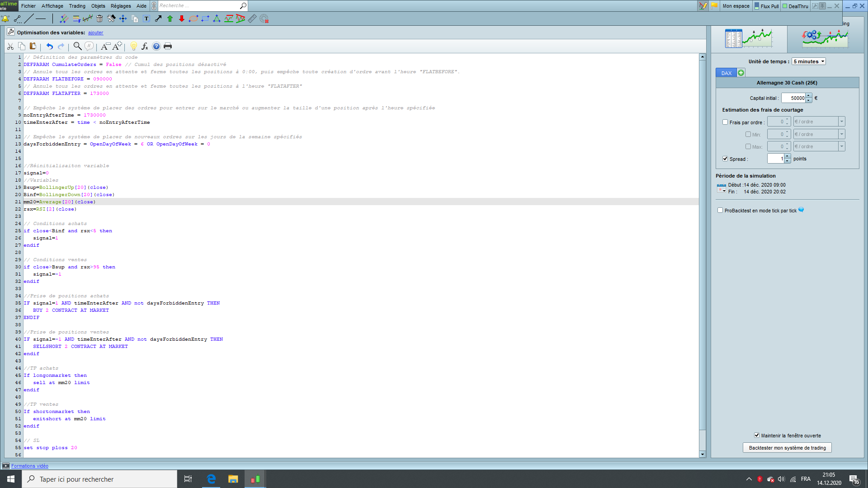Expand the Frais par ordre unit dropdown
The image size is (868, 488).
842,122
